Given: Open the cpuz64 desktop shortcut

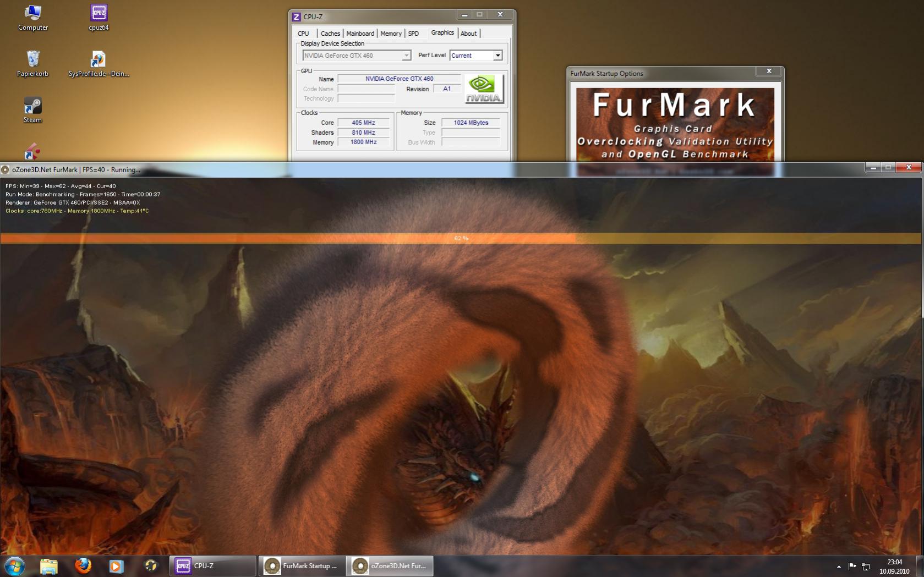Looking at the screenshot, I should pos(99,17).
